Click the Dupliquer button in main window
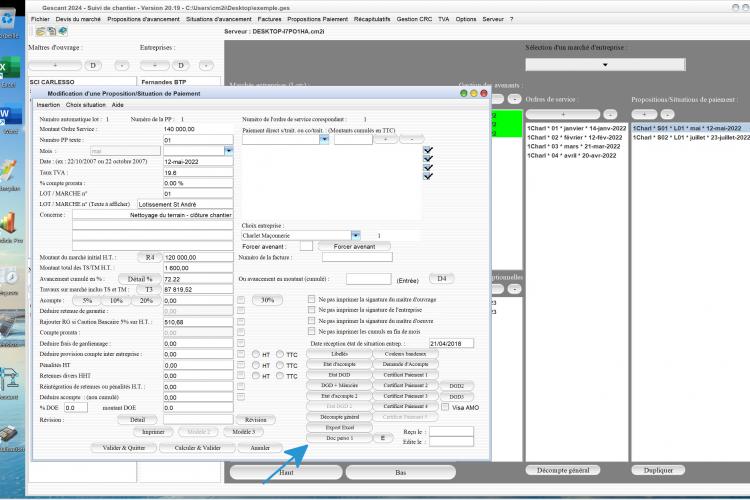Image resolution: width=750 pixels, height=500 pixels. [658, 470]
